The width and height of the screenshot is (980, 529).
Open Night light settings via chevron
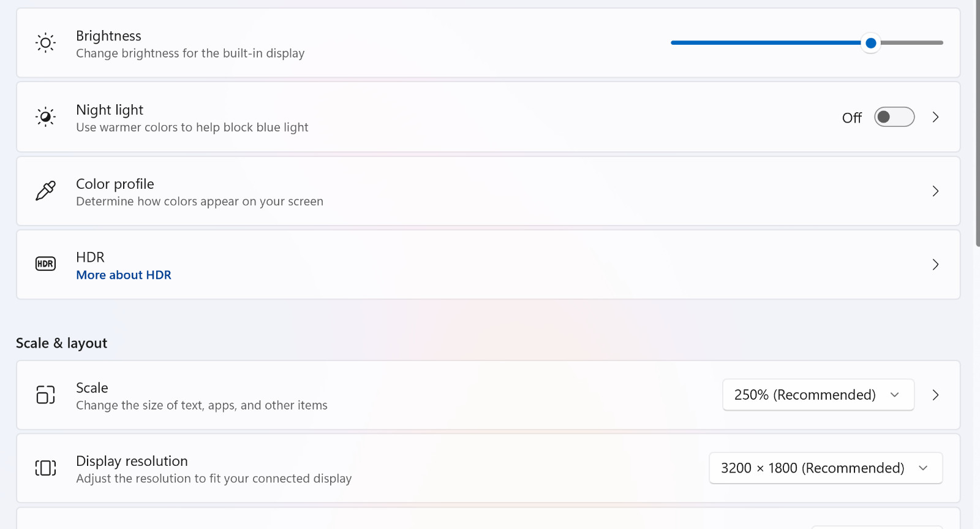point(935,117)
